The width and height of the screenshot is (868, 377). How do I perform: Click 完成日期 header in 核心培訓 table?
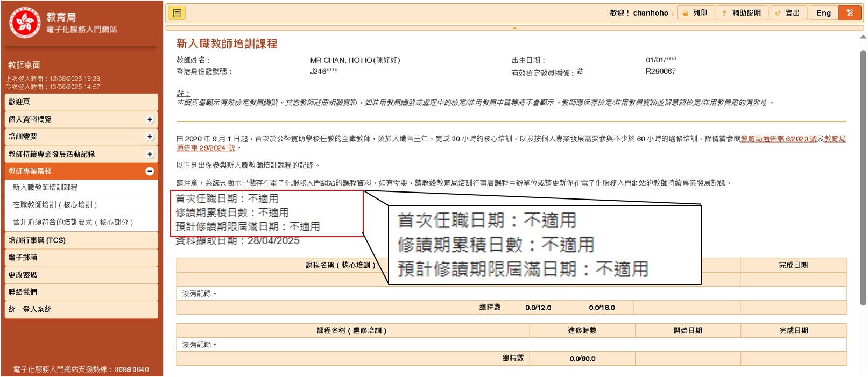click(793, 265)
